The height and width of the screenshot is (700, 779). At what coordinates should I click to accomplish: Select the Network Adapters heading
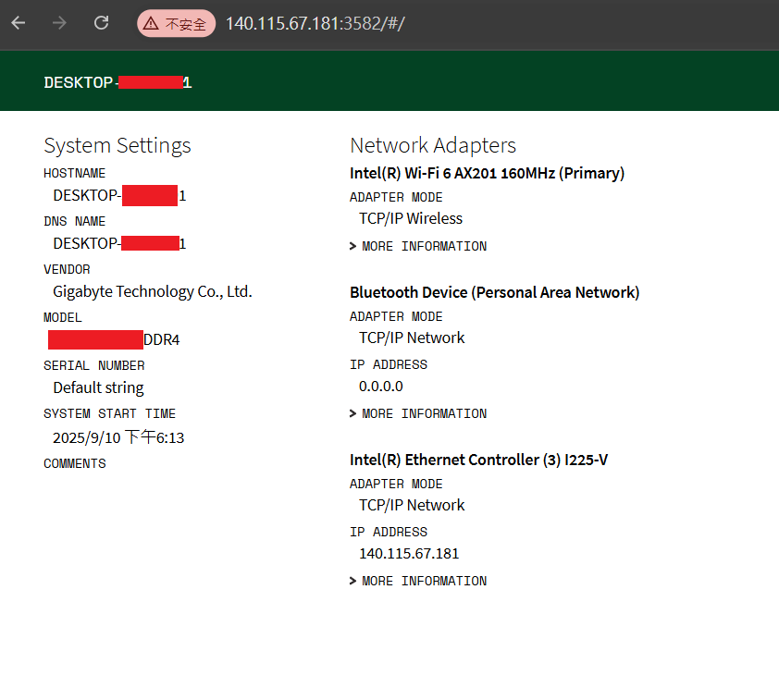tap(433, 145)
